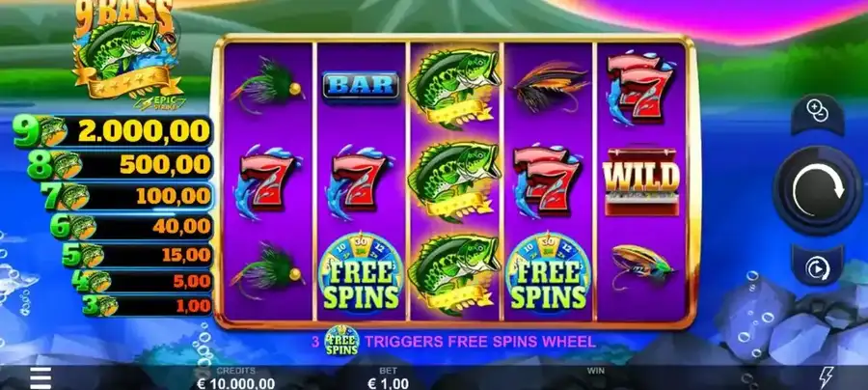The width and height of the screenshot is (868, 390).
Task: Start autoplay with the small play icon
Action: tap(817, 265)
